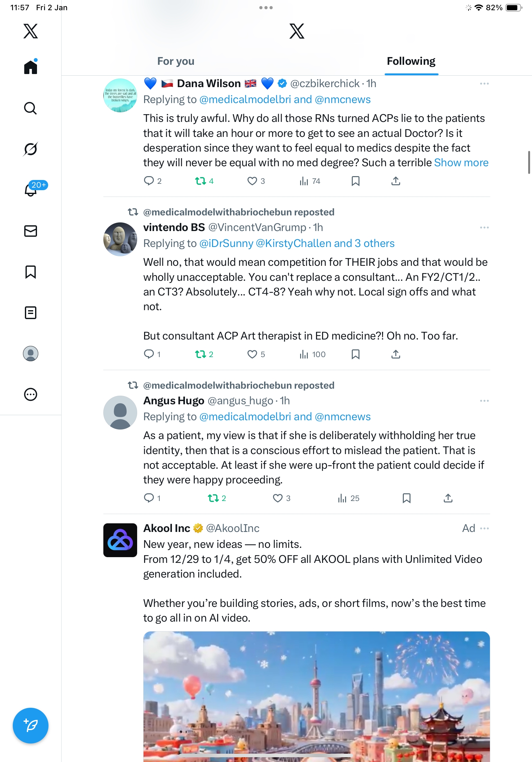Open the search icon in sidebar
The width and height of the screenshot is (532, 762).
(x=31, y=108)
